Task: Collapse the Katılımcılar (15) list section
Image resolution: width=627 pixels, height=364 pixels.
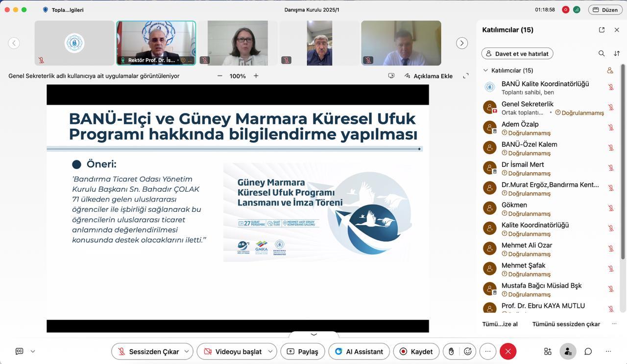Action: coord(485,70)
